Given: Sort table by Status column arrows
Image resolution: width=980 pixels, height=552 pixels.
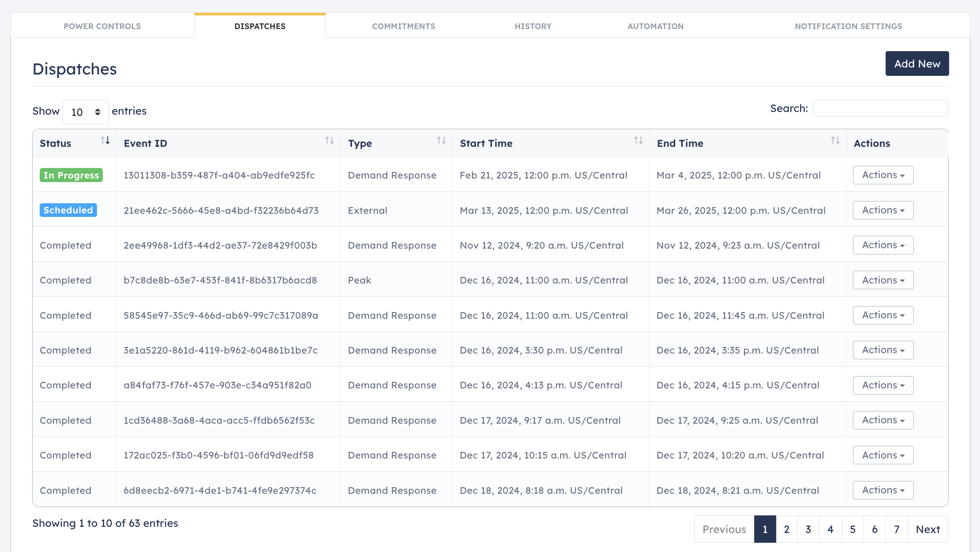Looking at the screenshot, I should [105, 141].
